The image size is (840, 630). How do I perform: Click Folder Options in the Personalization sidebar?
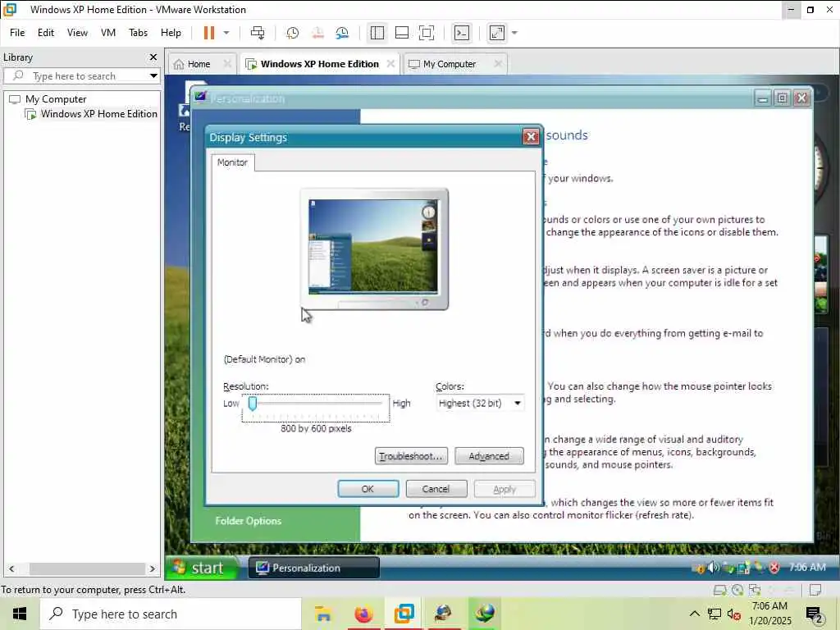248,521
